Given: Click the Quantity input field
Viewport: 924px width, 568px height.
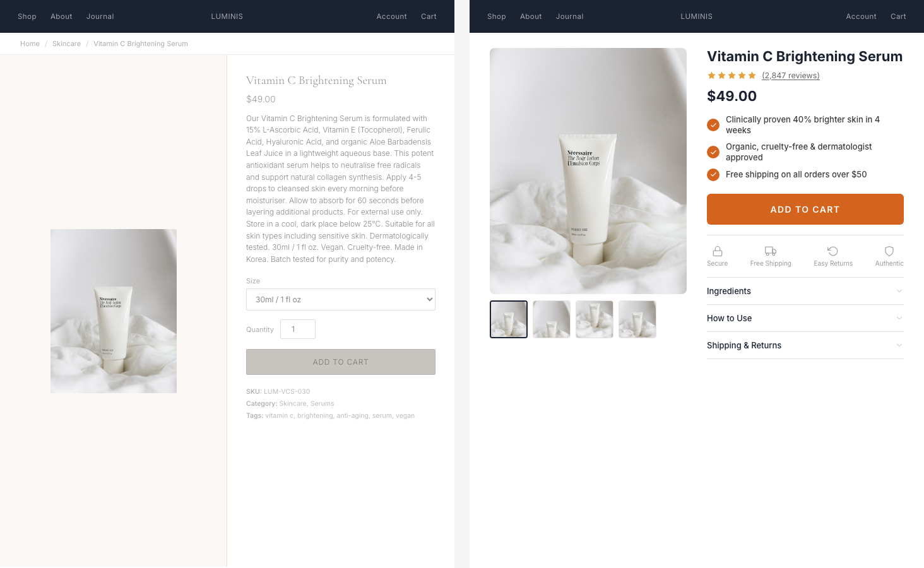Looking at the screenshot, I should 297,329.
